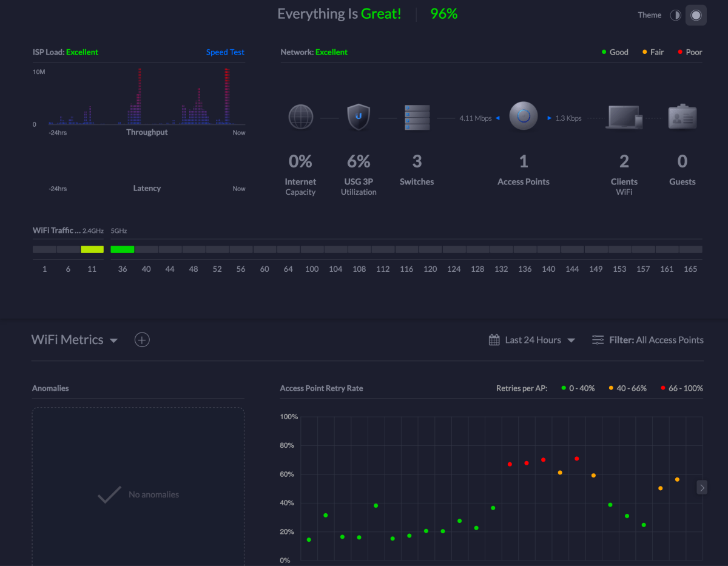Click the calendar icon beside Last 24 Hours
Viewport: 728px width, 566px height.
point(494,340)
